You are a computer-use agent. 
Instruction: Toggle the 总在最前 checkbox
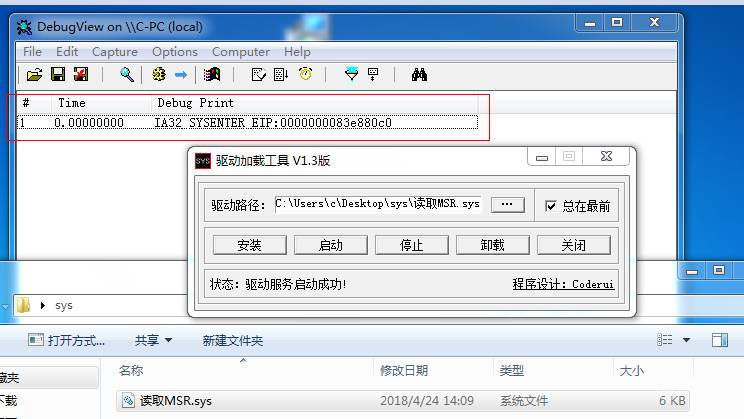[550, 206]
